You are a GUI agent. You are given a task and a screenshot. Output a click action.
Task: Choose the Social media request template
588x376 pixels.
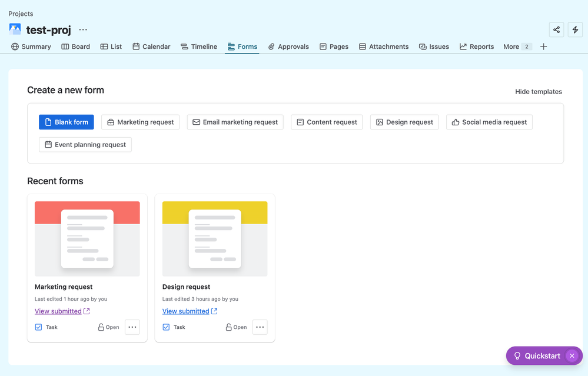tap(489, 122)
